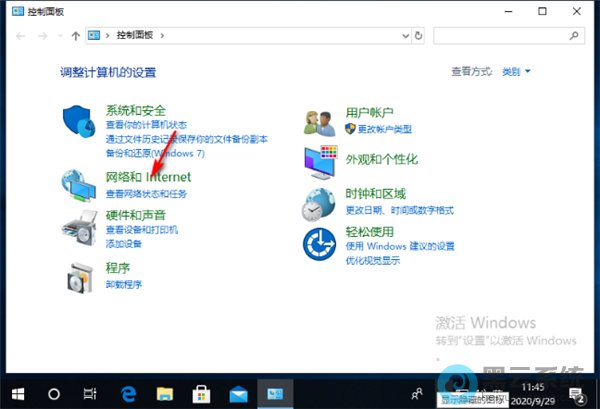Open recent locations dropdown beside forward arrow

(x=61, y=35)
